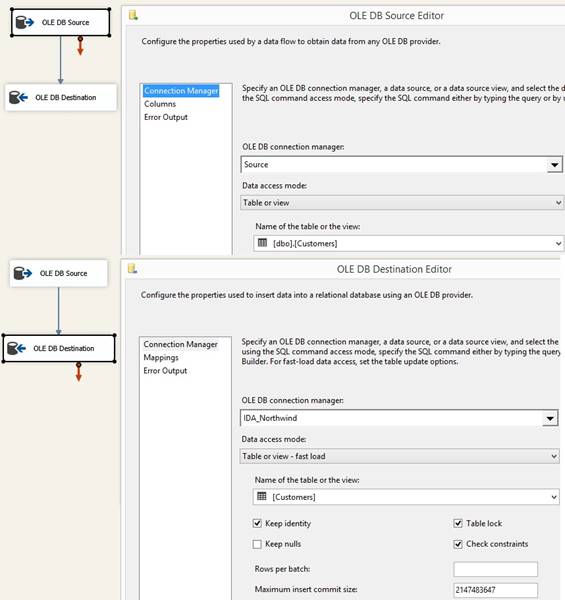This screenshot has height=600, width=565.
Task: Open the Columns page in Source Editor
Action: pyautogui.click(x=160, y=104)
